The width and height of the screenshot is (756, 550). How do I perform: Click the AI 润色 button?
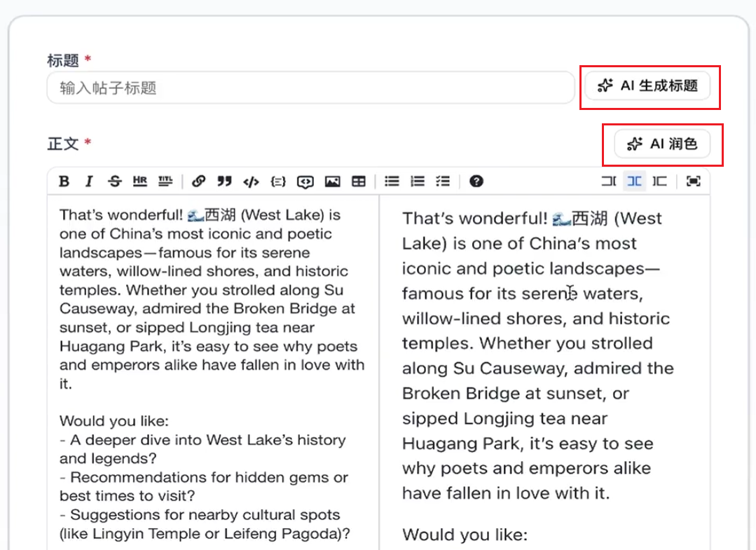(x=662, y=144)
